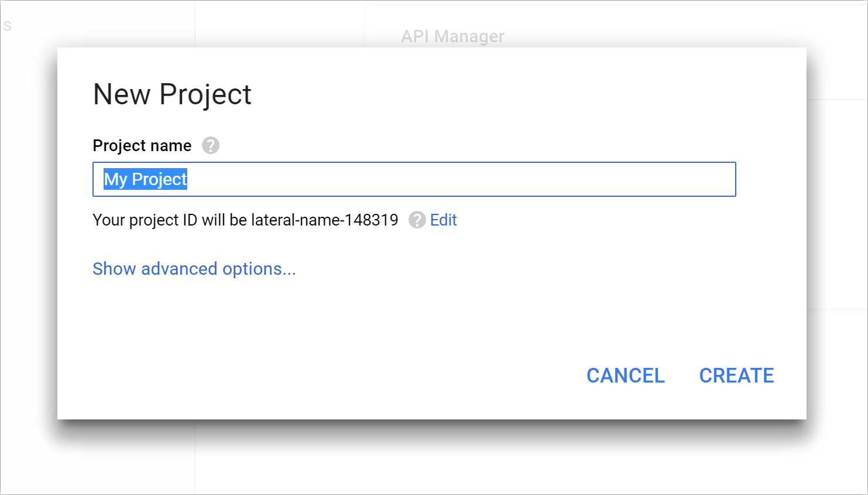Click the word My in name field
Viewport: 868px width, 495px height.
pos(115,179)
